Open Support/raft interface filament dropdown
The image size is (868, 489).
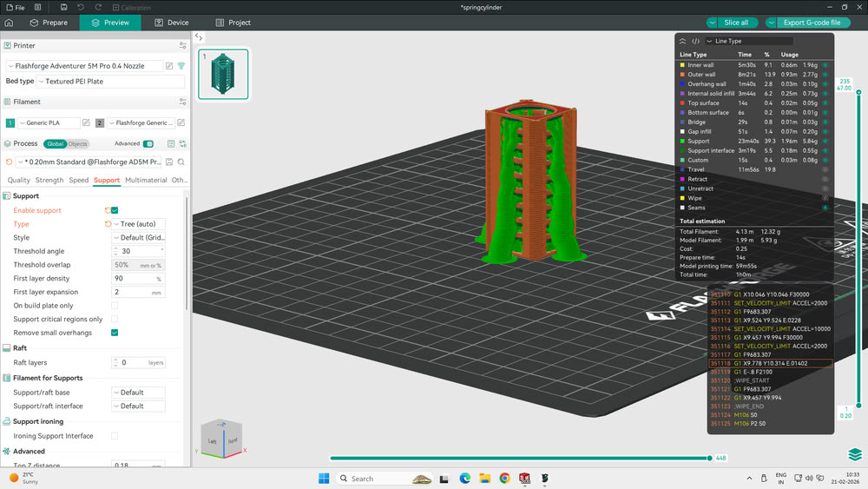click(x=138, y=406)
